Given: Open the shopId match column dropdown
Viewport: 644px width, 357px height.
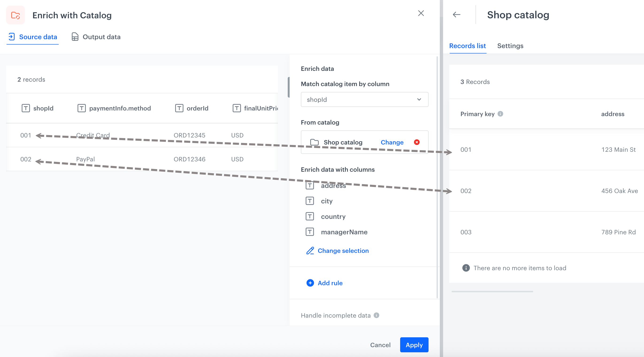Looking at the screenshot, I should pyautogui.click(x=364, y=99).
